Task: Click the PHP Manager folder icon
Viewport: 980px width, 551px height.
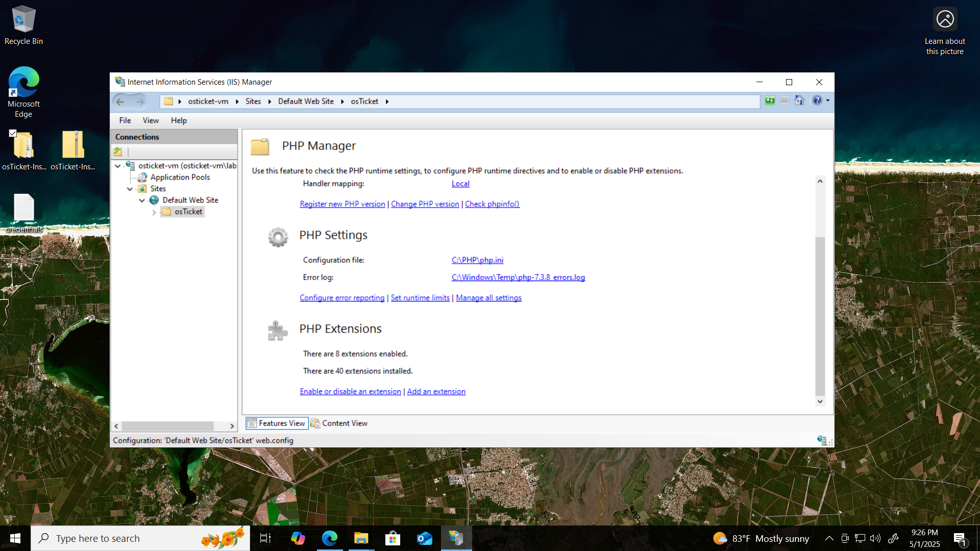Action: pos(260,147)
